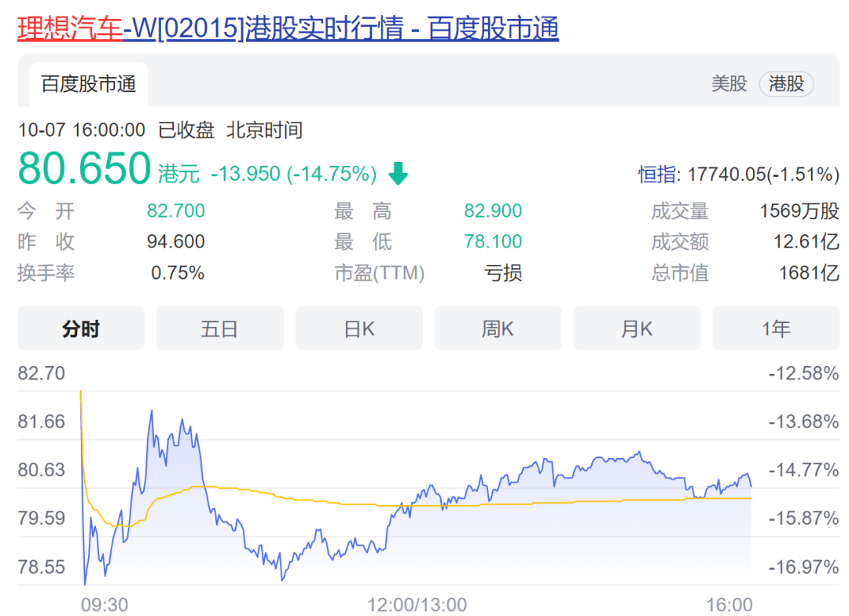Select the 港股 market pill
Viewport: 849px width, 616px height.
point(786,84)
